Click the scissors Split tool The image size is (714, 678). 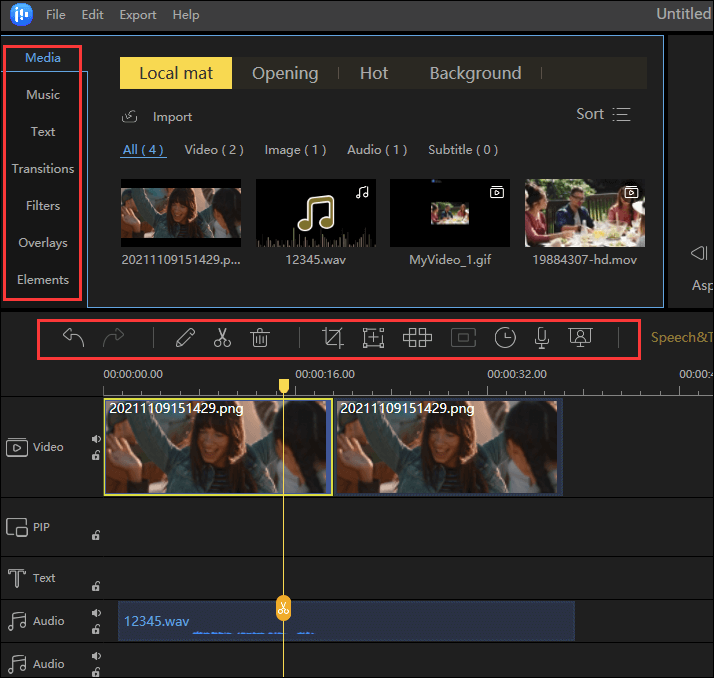[x=222, y=338]
